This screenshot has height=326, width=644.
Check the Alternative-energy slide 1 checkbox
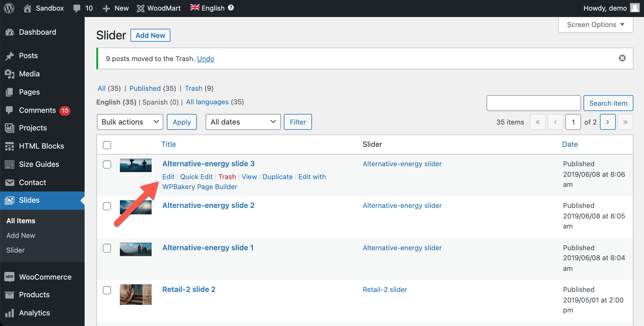coord(107,248)
